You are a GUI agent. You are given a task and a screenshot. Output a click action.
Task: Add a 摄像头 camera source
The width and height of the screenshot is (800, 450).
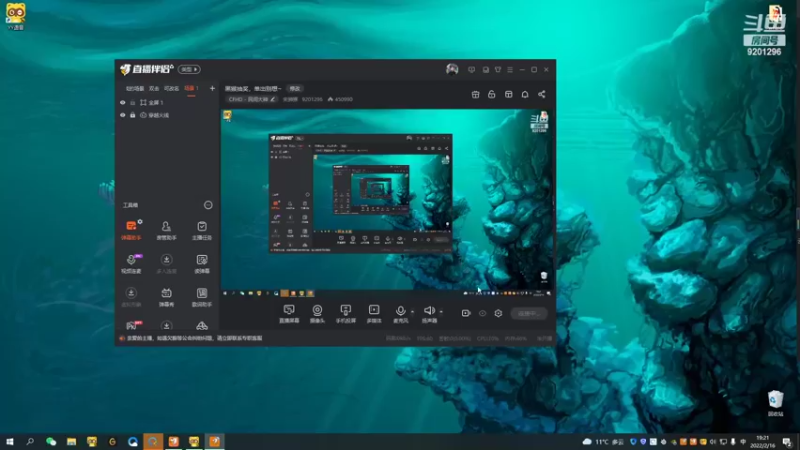[317, 313]
